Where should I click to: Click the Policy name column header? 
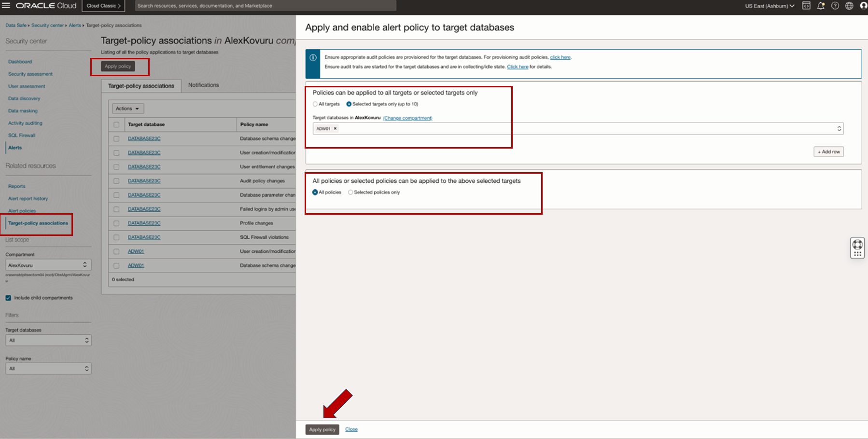coord(254,124)
